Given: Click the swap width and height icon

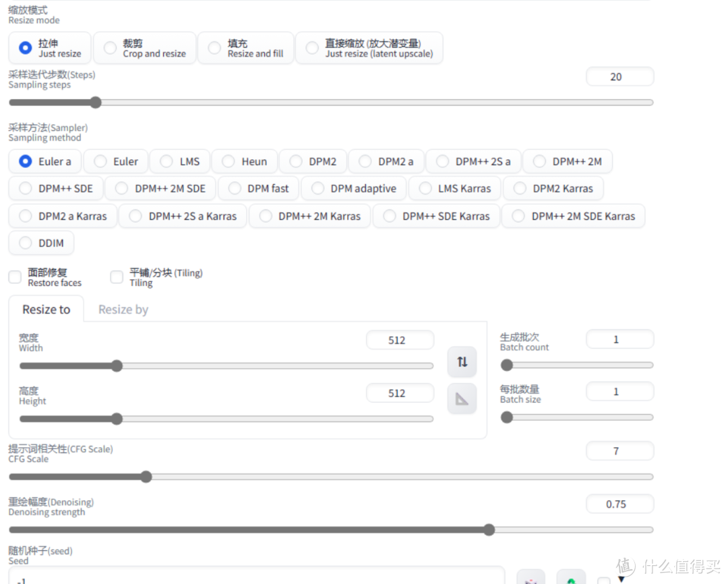Looking at the screenshot, I should [x=462, y=362].
